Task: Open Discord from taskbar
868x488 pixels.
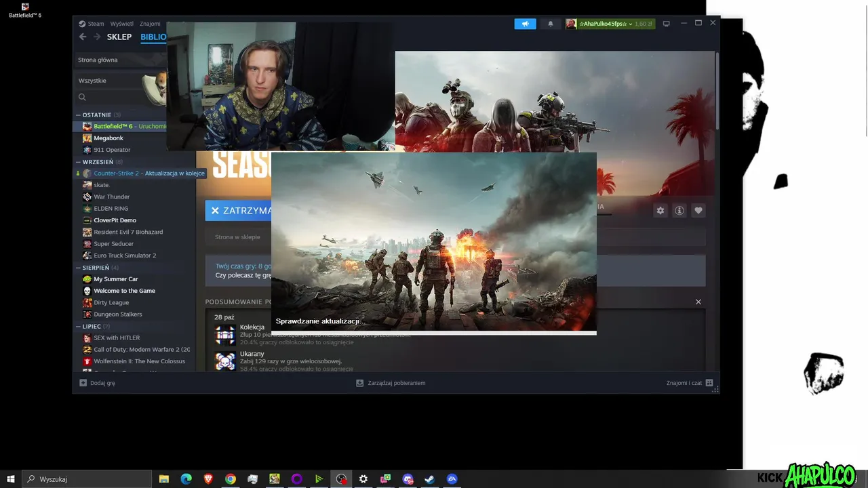Action: pyautogui.click(x=408, y=479)
